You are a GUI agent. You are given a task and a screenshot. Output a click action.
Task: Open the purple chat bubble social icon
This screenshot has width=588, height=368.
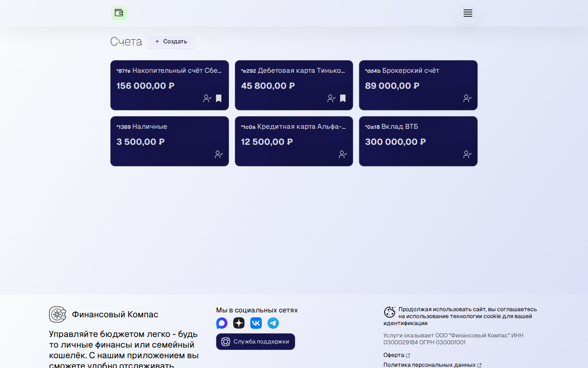(x=222, y=323)
